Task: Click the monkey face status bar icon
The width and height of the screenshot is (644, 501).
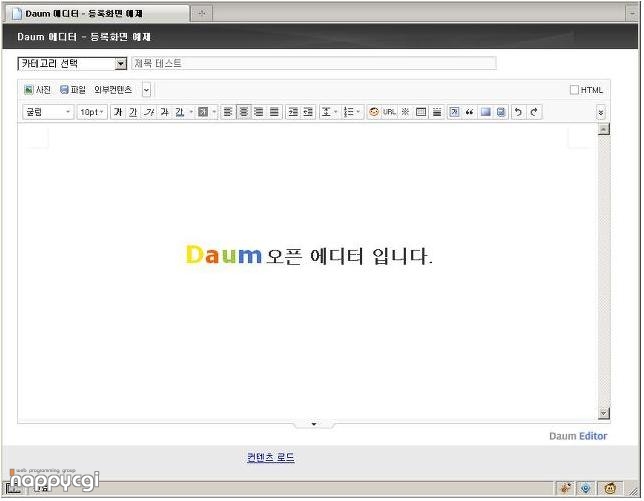Action: coord(610,488)
